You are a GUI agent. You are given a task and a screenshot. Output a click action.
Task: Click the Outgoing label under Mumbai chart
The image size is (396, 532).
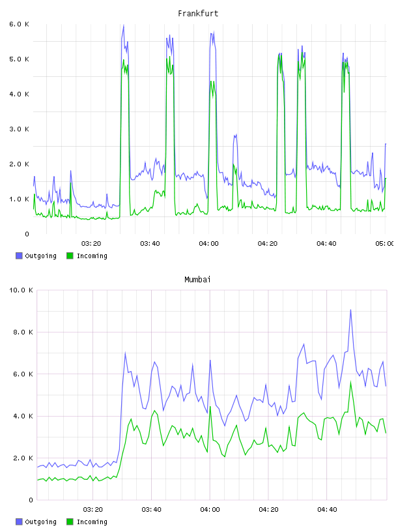(40, 522)
